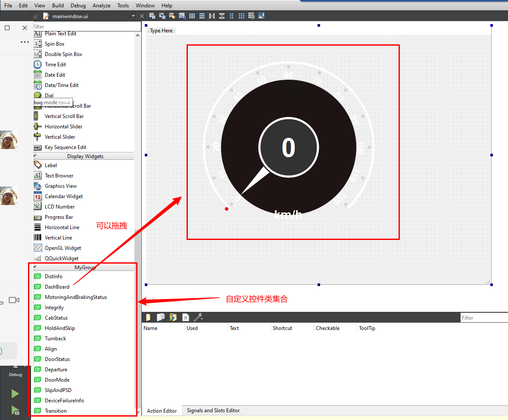Open the Tools menu

click(123, 6)
